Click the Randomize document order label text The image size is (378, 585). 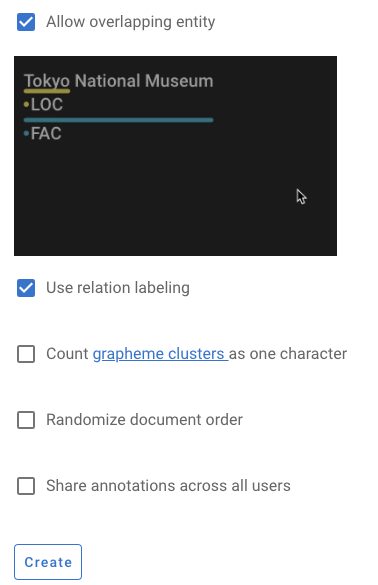144,420
